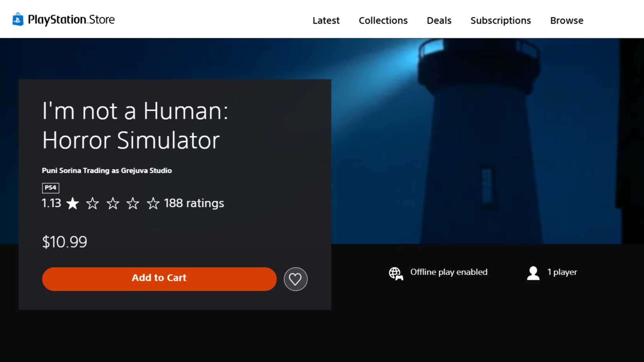Open the Latest section
Viewport: 644px width, 362px height.
[x=326, y=20]
